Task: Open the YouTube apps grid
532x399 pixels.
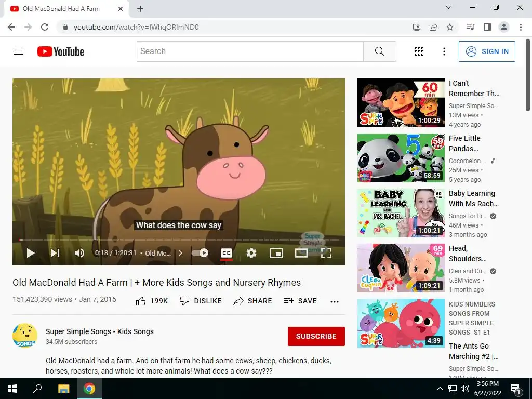Action: [x=419, y=51]
